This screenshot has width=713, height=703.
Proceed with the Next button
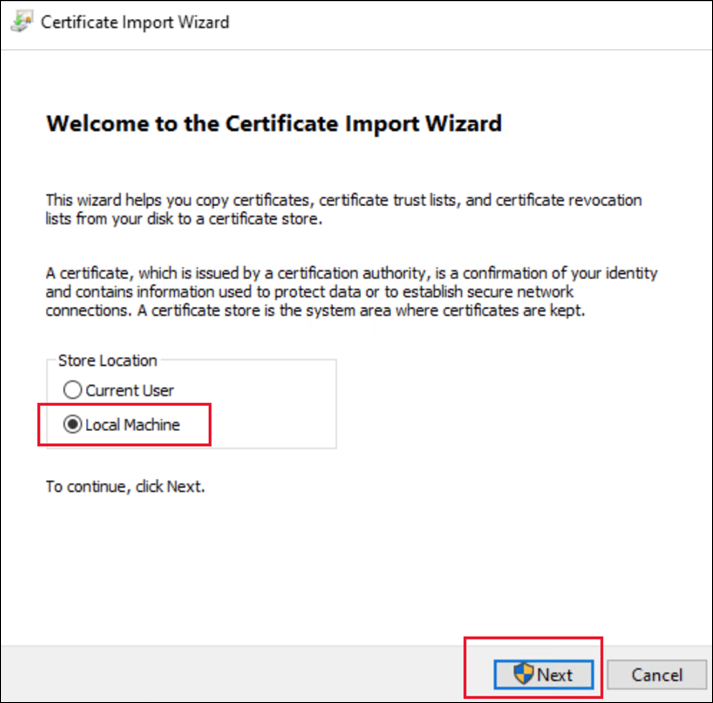coord(545,674)
